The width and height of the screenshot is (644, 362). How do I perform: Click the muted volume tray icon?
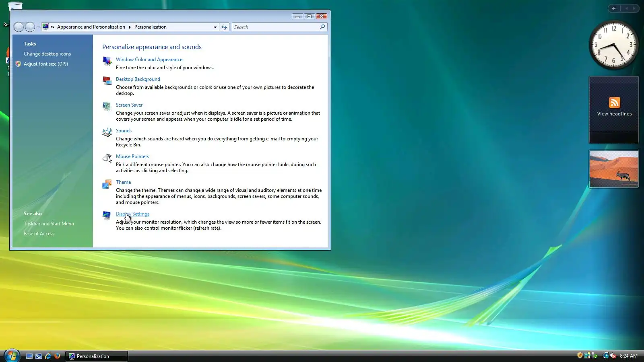[613, 356]
